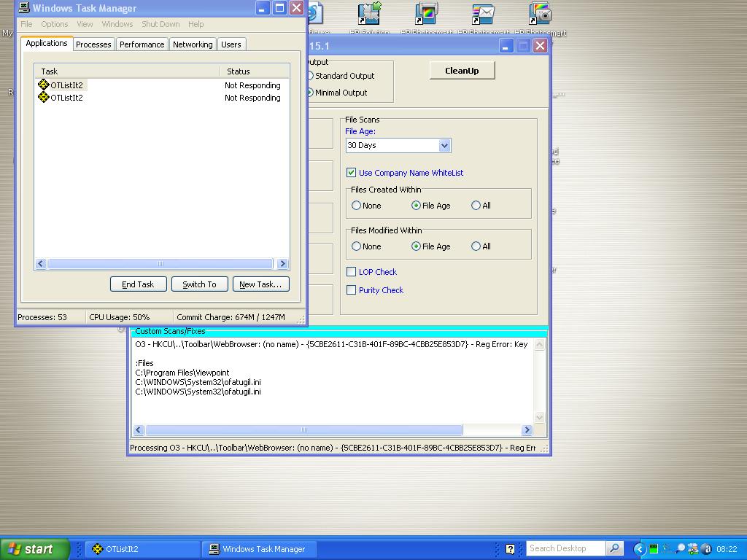This screenshot has height=560, width=747.
Task: Click up arrow of Custom Scans vertical scrollbar
Action: click(x=539, y=344)
